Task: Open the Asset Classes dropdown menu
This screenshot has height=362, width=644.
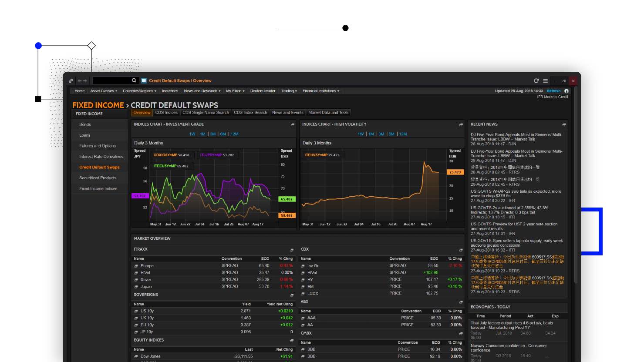Action: 104,91
